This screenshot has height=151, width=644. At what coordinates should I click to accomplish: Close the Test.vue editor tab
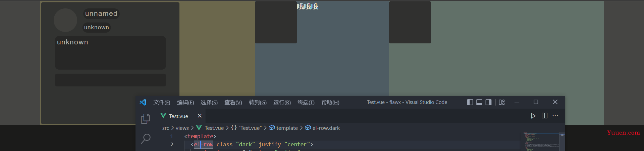coord(200,116)
